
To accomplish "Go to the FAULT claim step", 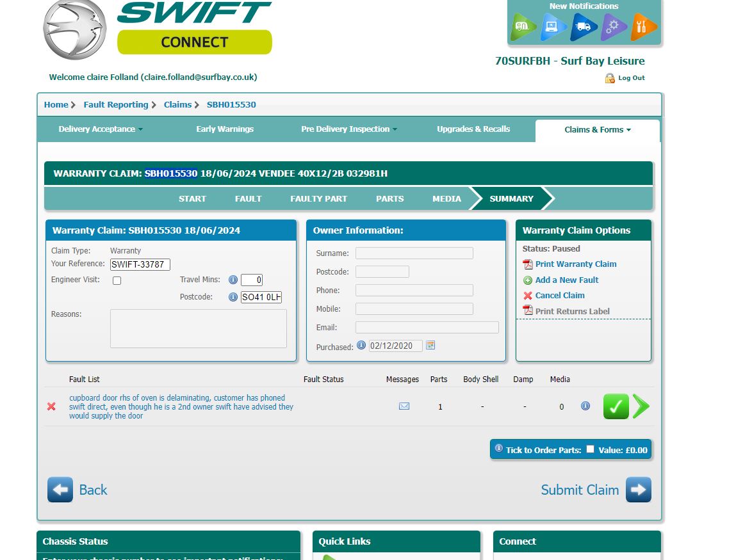I will click(x=249, y=199).
